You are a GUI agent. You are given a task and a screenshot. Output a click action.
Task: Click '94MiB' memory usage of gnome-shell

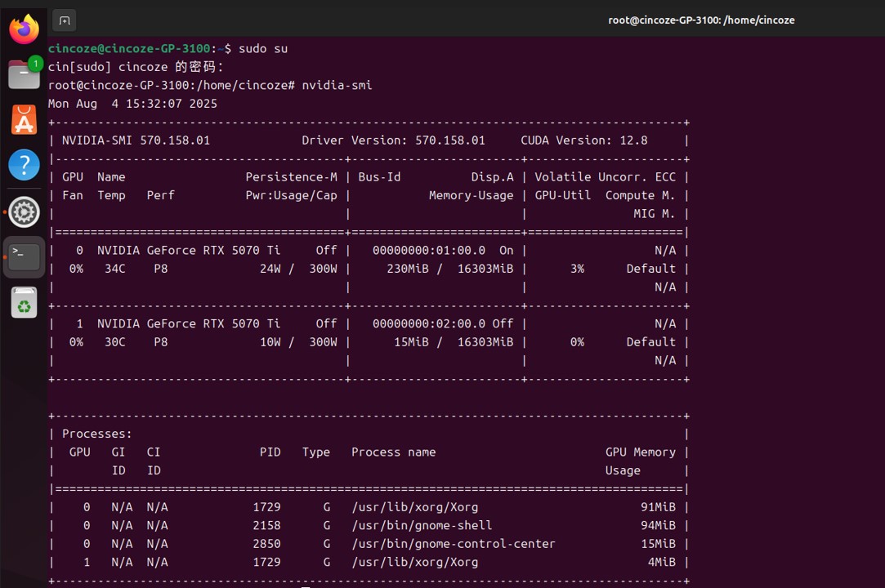click(x=658, y=526)
